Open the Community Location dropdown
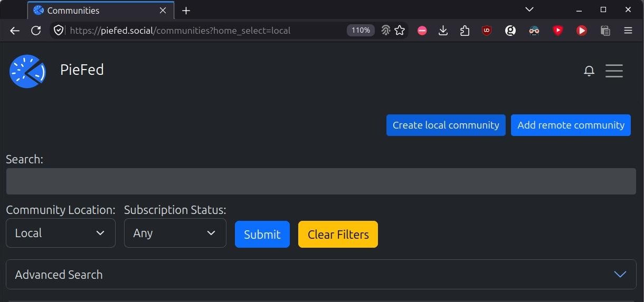644x302 pixels. tap(61, 233)
